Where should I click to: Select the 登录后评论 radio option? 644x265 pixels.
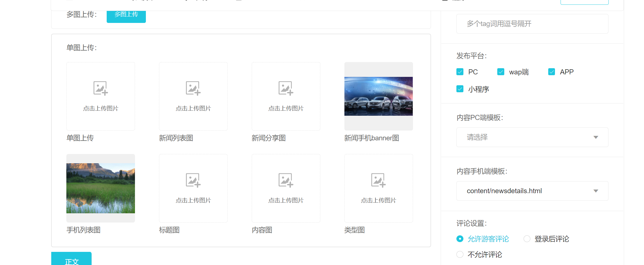(527, 239)
